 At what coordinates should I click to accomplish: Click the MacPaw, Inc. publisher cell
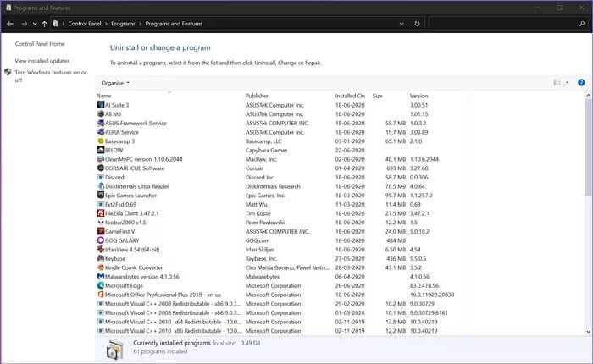[x=261, y=159]
